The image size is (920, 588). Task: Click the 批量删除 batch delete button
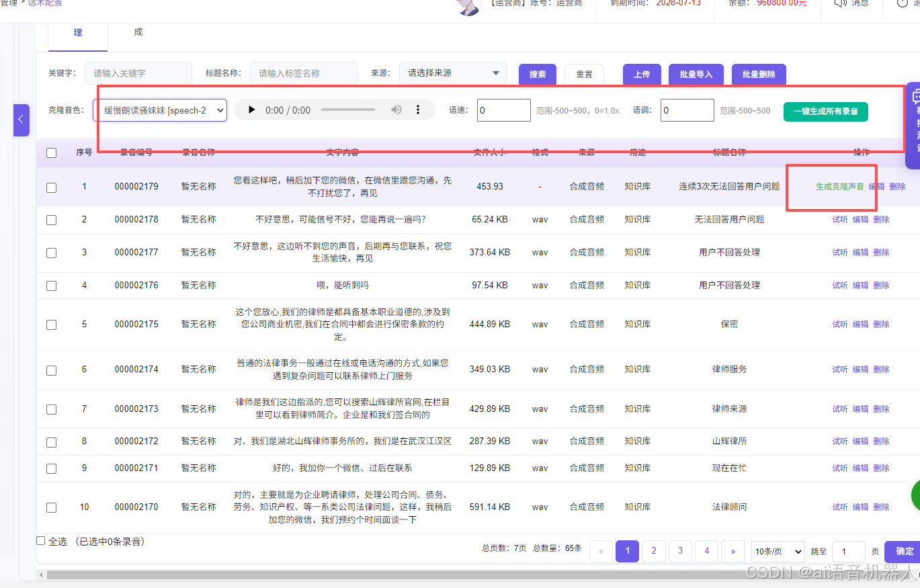[x=759, y=75]
